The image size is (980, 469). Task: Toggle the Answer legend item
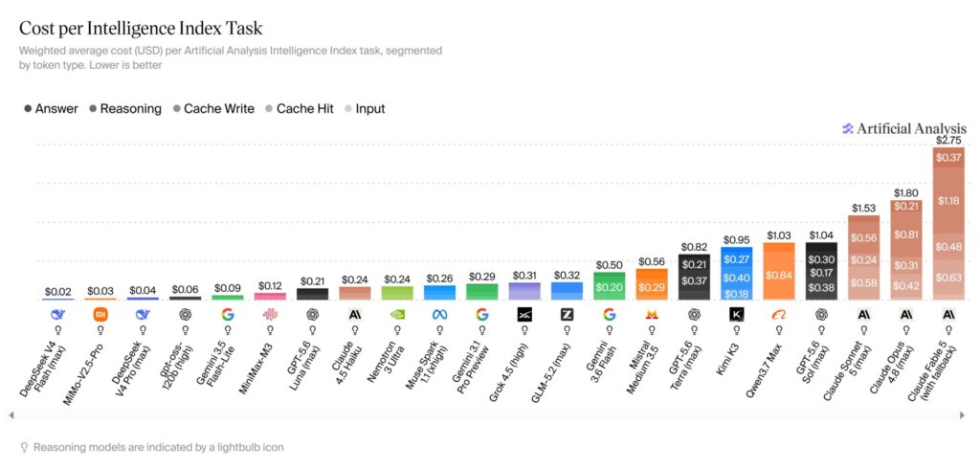52,109
